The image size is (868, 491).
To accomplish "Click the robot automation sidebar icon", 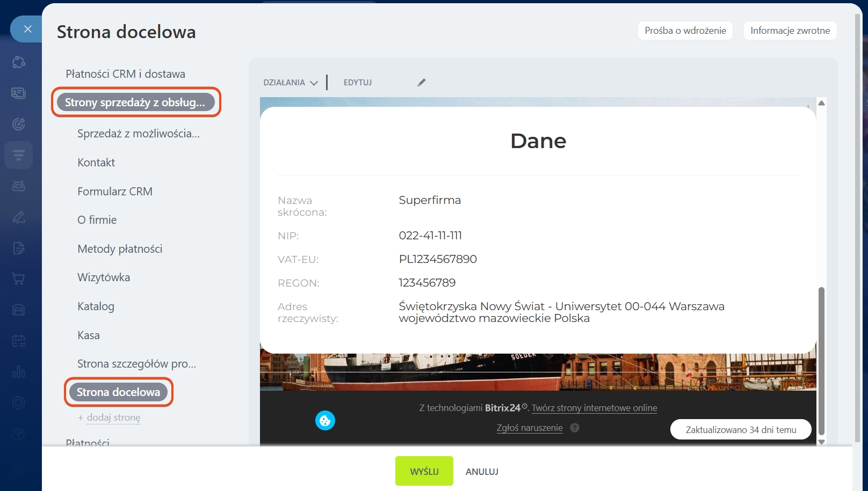I will coord(18,186).
